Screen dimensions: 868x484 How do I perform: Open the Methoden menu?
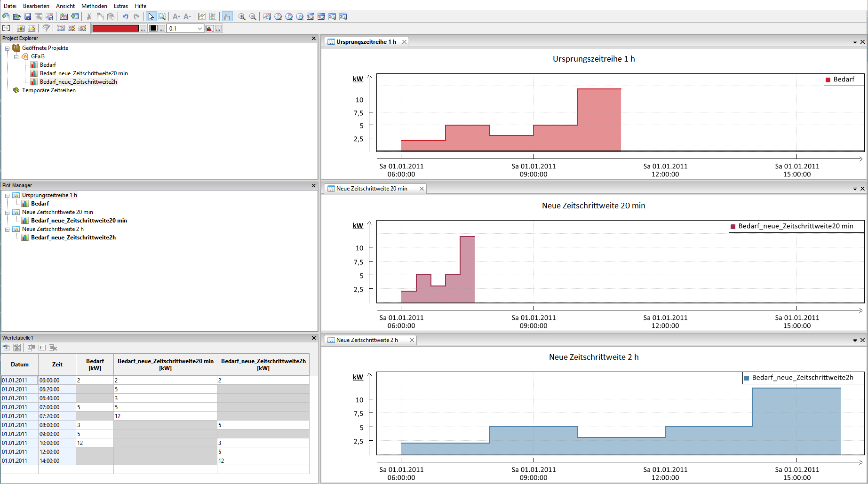(x=94, y=6)
